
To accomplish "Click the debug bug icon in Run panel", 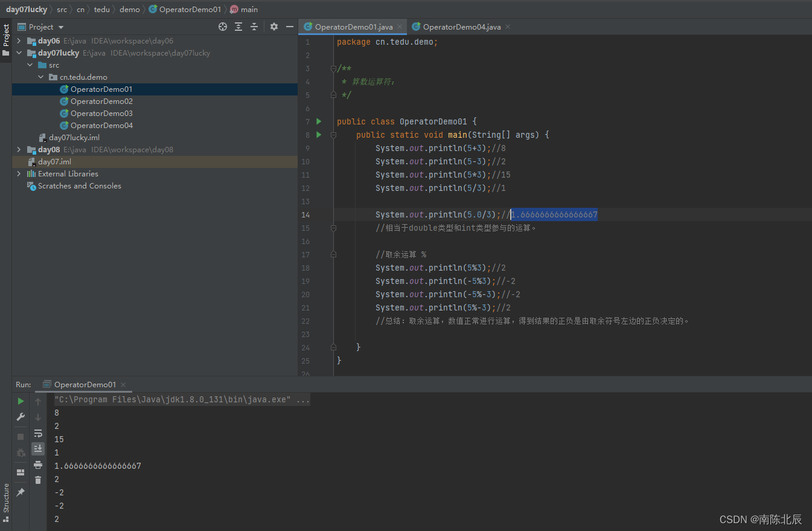I will [21, 452].
